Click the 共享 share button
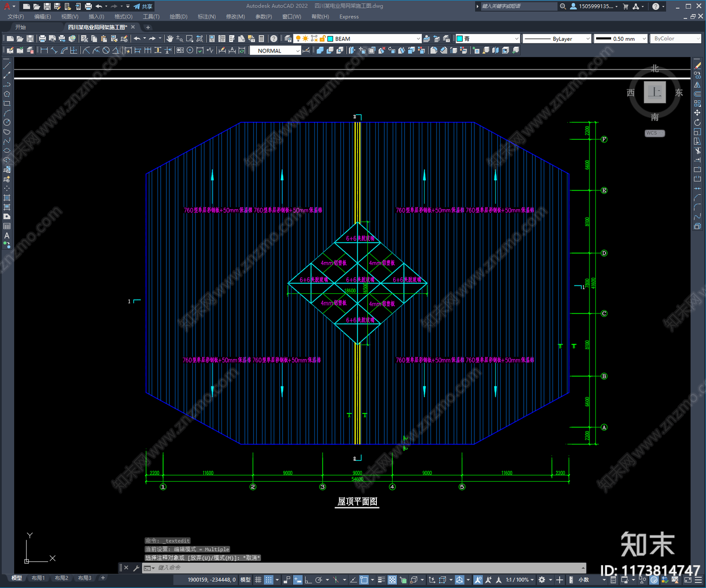 [143, 6]
